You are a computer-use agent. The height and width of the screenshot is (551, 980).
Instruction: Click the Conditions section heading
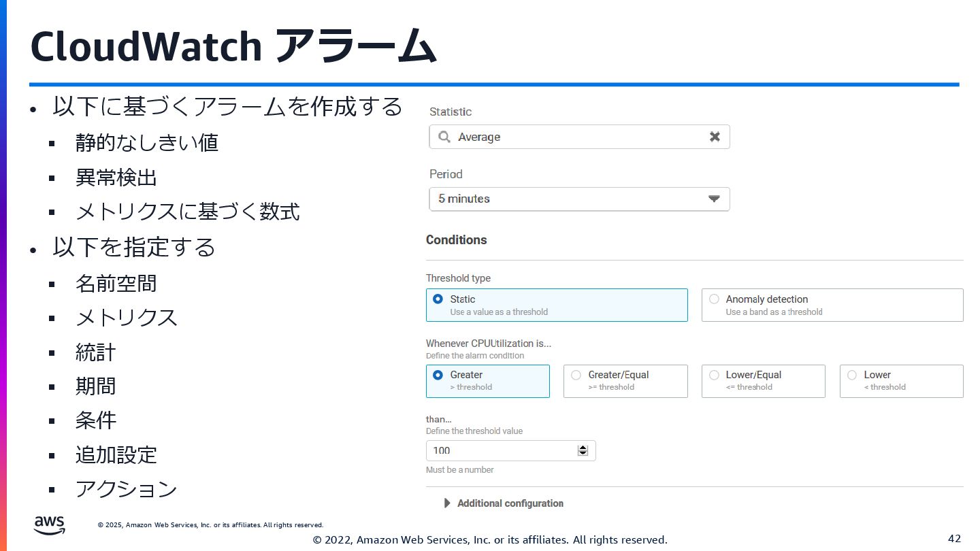pyautogui.click(x=457, y=240)
